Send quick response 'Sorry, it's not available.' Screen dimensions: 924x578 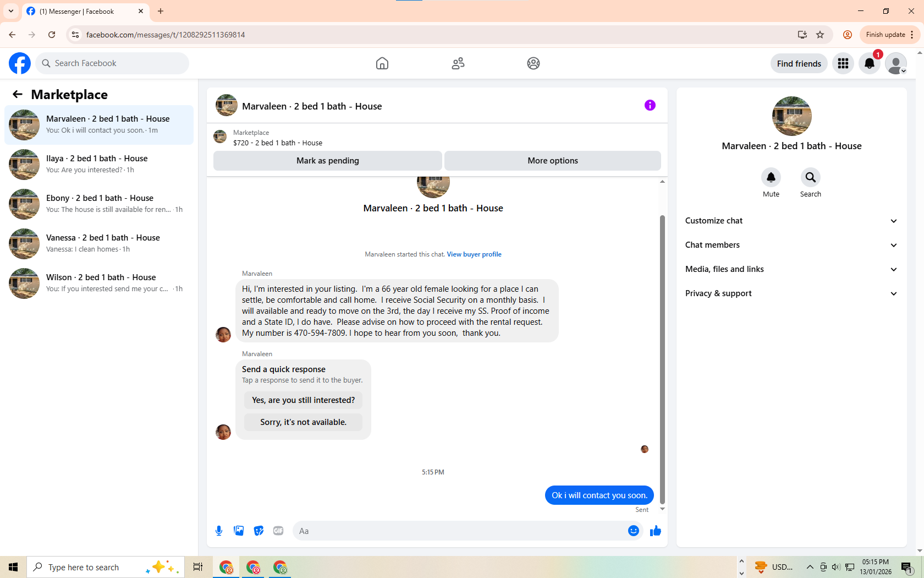click(304, 422)
